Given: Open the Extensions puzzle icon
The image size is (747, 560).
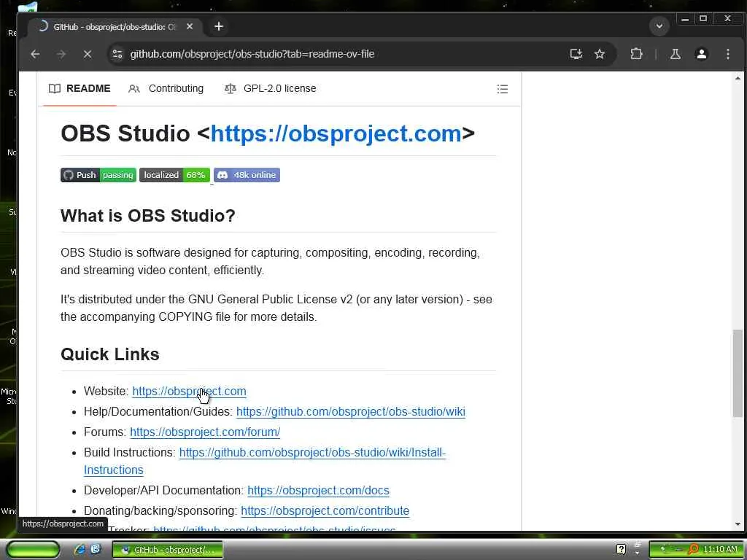Looking at the screenshot, I should point(636,54).
